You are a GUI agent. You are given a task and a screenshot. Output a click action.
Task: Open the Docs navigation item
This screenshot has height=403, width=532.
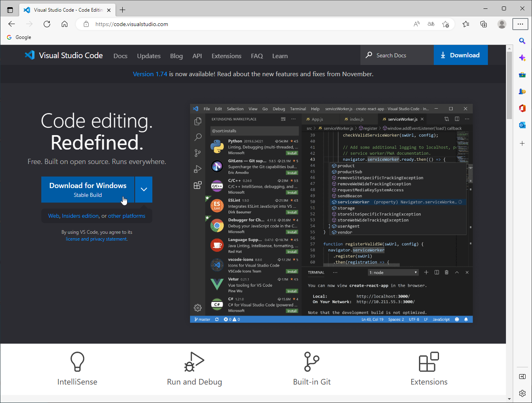[x=120, y=56]
